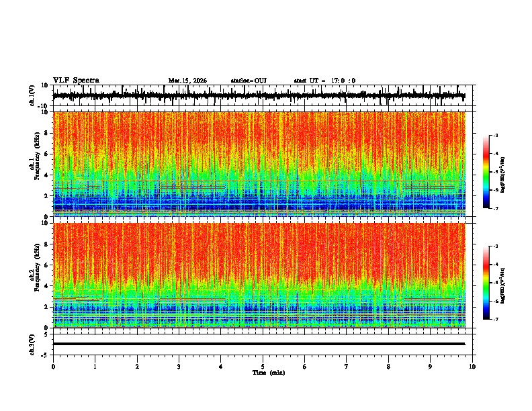Click the ch.1 voltage waveform trace panel
The height and width of the screenshot is (411, 532).
pyautogui.click(x=264, y=95)
